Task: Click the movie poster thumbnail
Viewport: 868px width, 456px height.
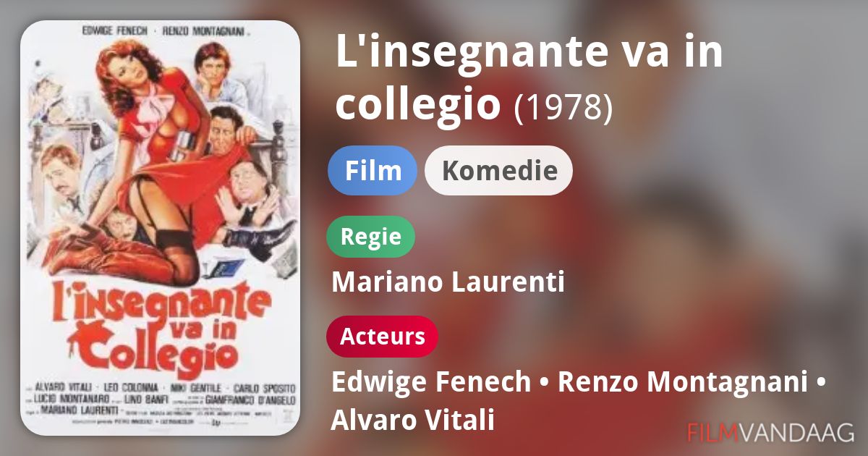Action: click(160, 228)
